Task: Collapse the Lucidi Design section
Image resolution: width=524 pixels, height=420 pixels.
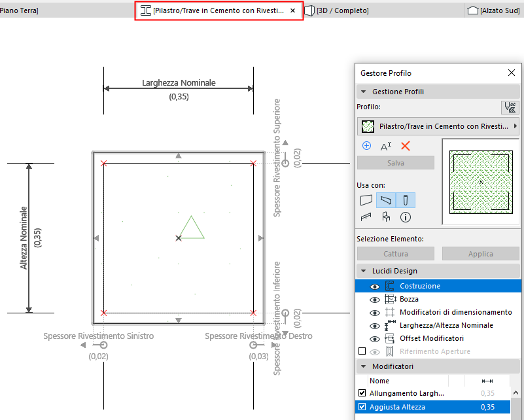Action: point(363,271)
